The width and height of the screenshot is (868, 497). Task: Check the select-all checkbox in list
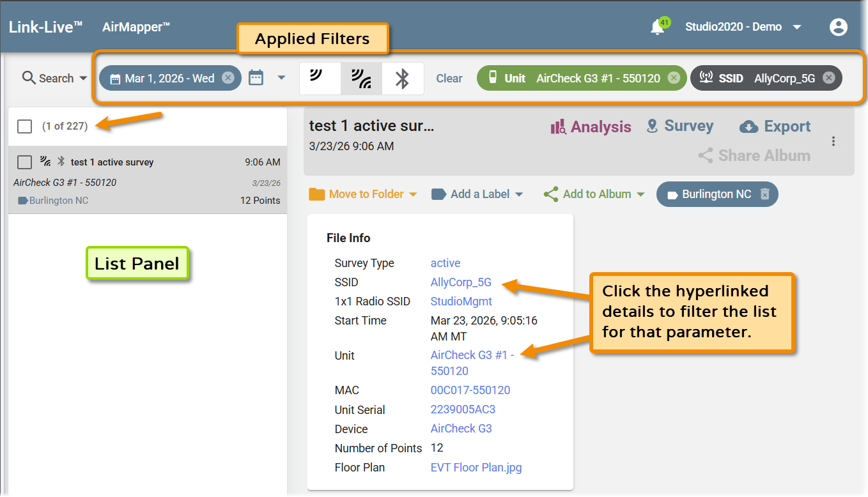pyautogui.click(x=25, y=126)
